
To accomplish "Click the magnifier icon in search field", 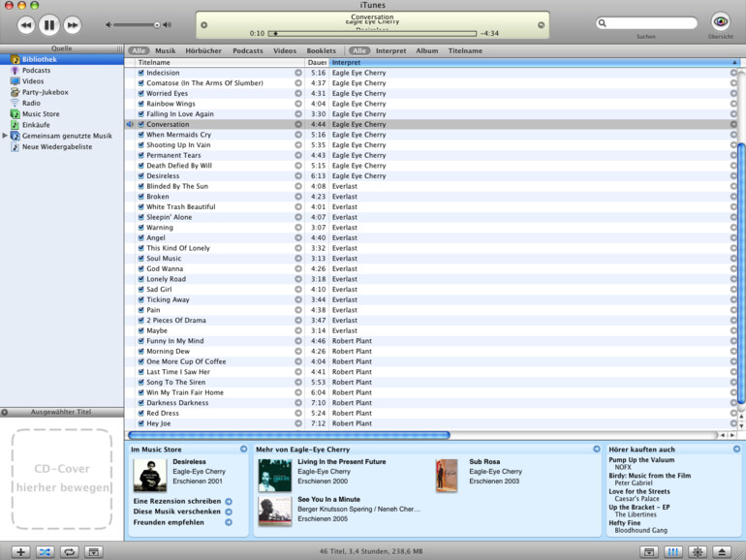I will coord(603,23).
